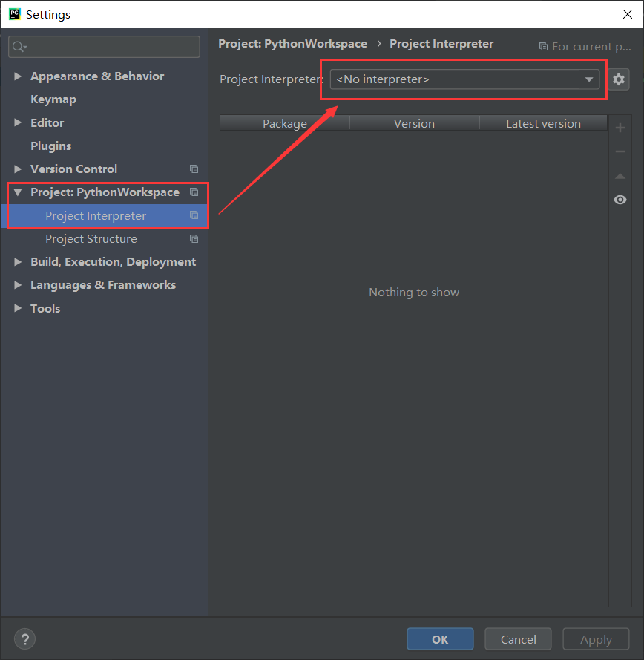Click the PyCharm logo in the title bar
The image size is (644, 660).
pos(15,14)
